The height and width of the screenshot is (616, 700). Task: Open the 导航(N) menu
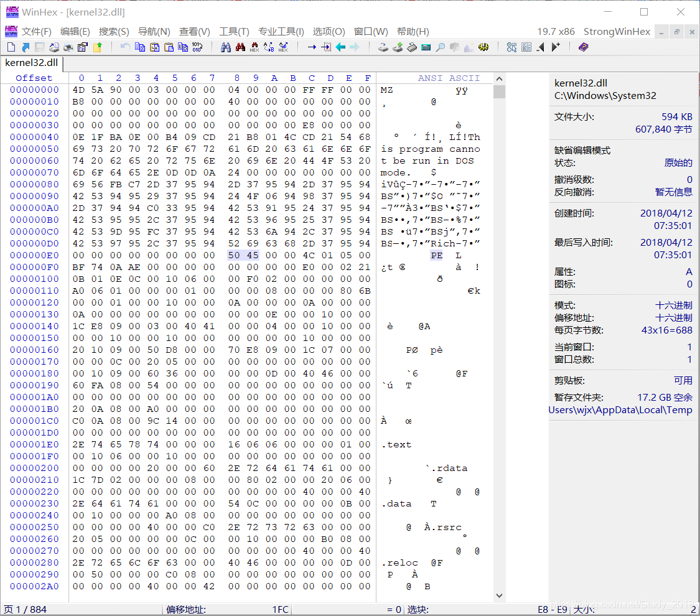[x=154, y=31]
